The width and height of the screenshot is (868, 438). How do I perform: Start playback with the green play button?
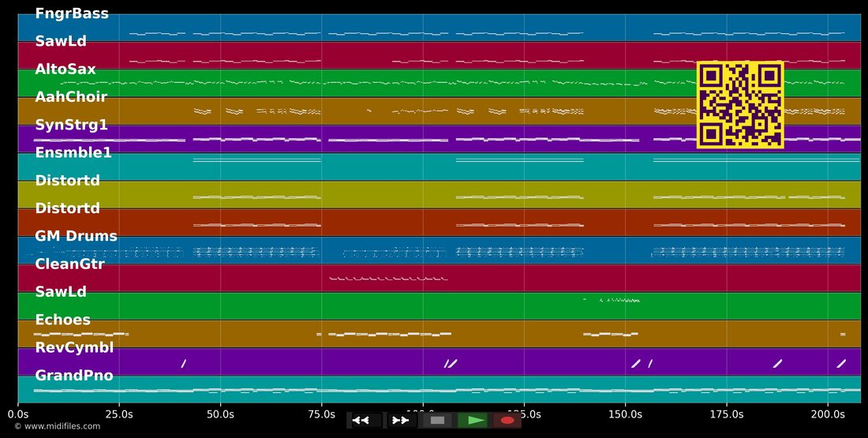[473, 421]
